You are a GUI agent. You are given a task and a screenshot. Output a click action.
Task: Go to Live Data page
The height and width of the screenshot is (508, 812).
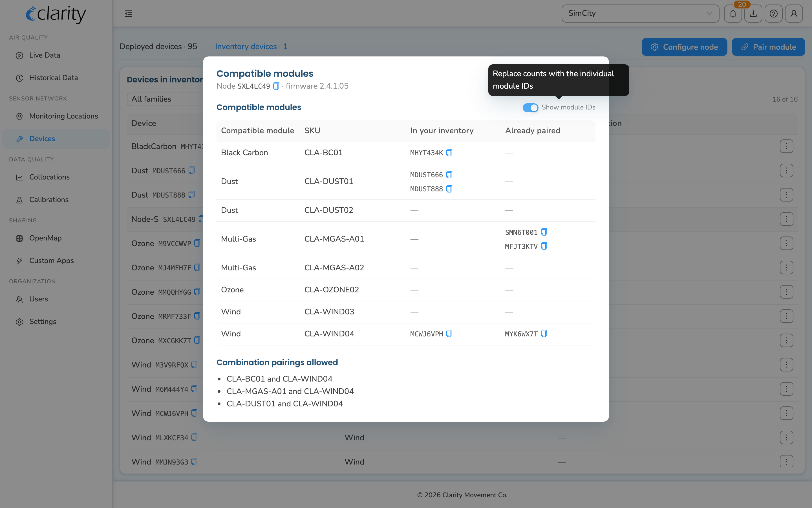(x=56, y=55)
